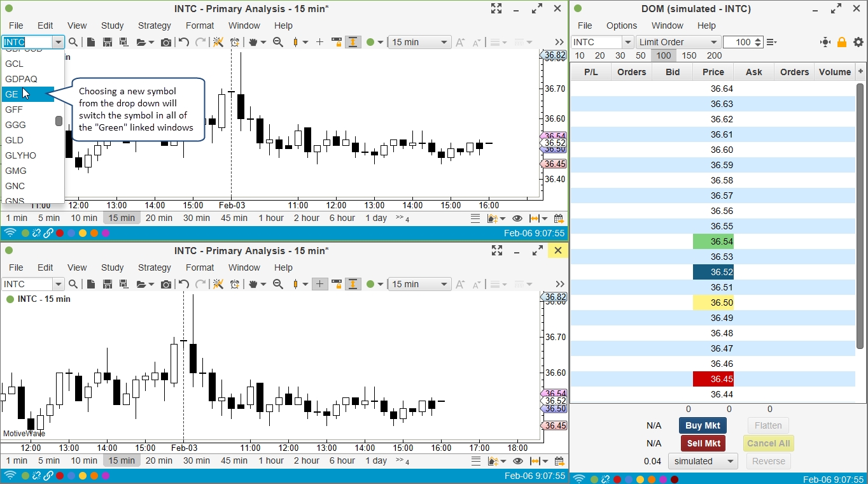Click zoom out magnifier in top chart toolbar
The image size is (868, 484).
[278, 42]
